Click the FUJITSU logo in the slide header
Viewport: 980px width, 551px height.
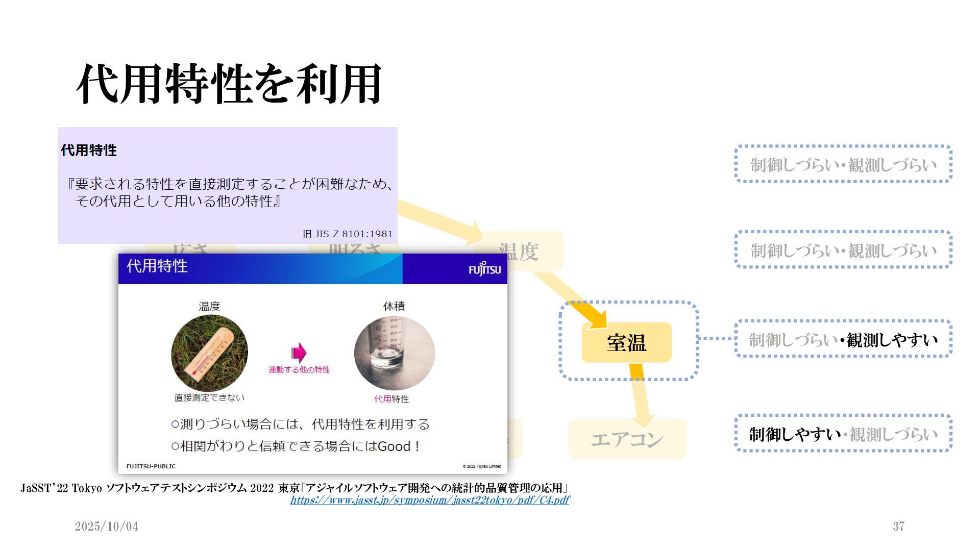[484, 269]
